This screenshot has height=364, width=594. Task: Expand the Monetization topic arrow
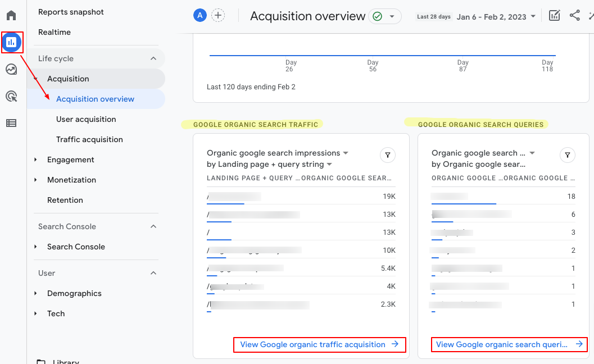click(x=35, y=180)
